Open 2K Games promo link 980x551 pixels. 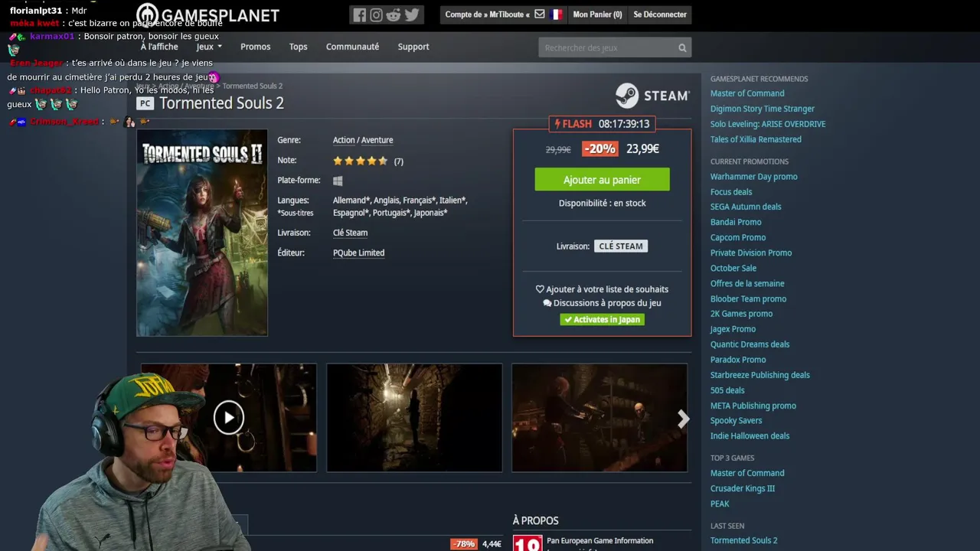[x=741, y=314]
